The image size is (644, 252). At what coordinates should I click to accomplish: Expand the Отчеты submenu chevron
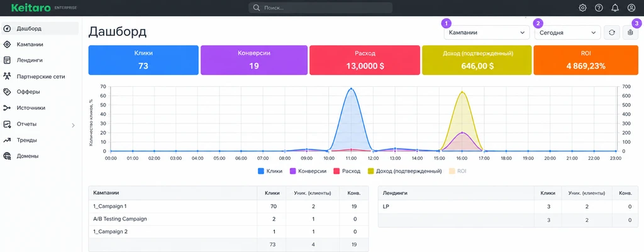coord(74,125)
